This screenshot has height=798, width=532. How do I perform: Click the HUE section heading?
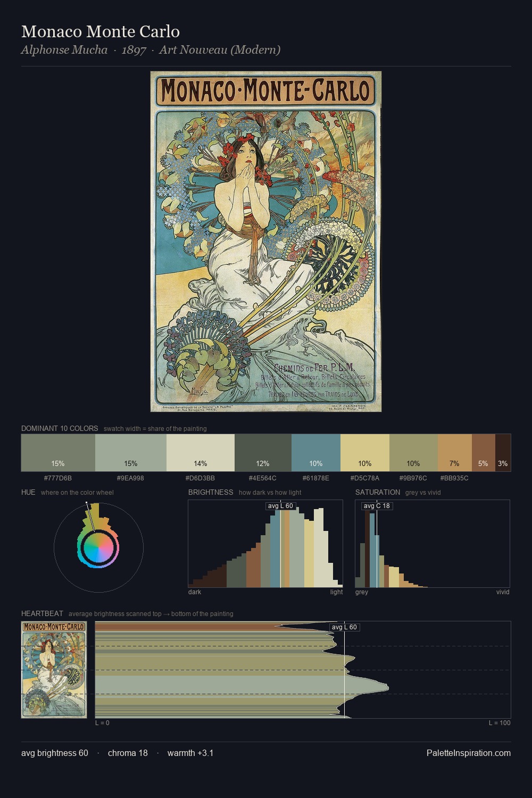pyautogui.click(x=28, y=492)
